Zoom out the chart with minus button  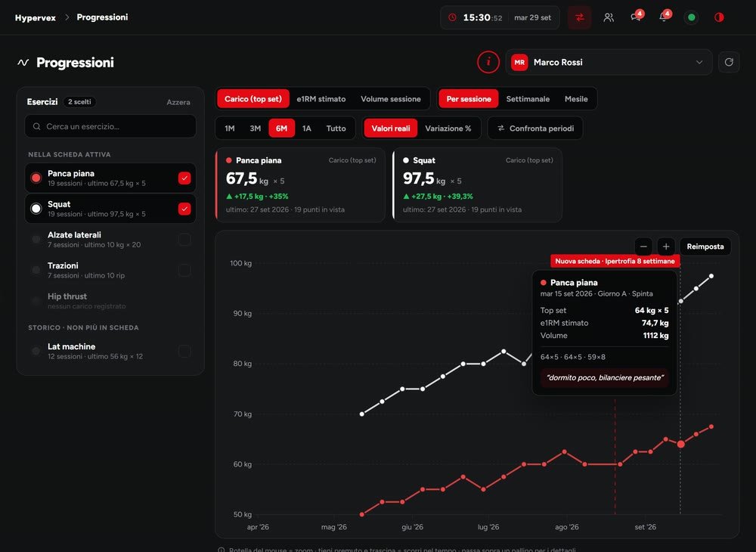coord(643,247)
